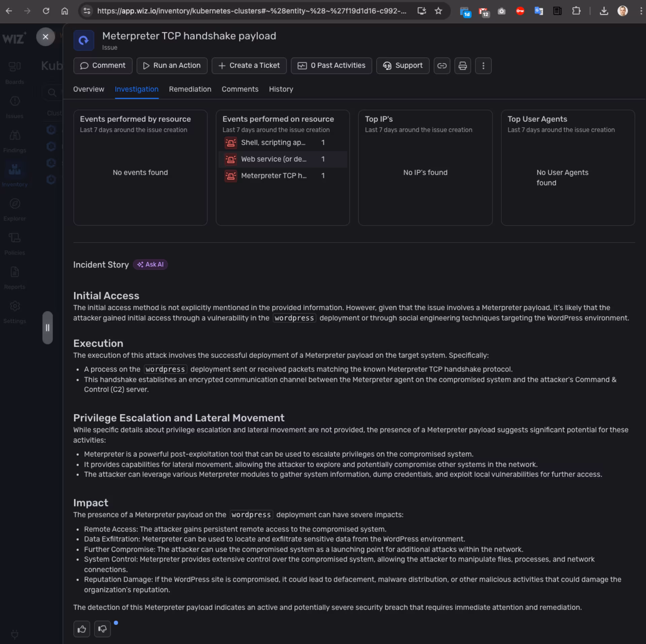
Task: Open Policies in the left sidebar
Action: tap(14, 243)
